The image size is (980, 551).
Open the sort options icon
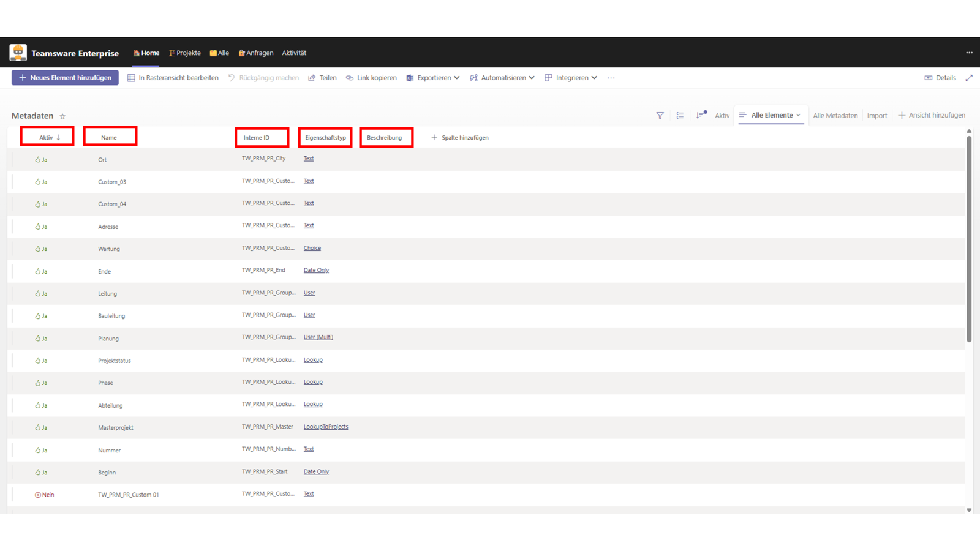[701, 115]
